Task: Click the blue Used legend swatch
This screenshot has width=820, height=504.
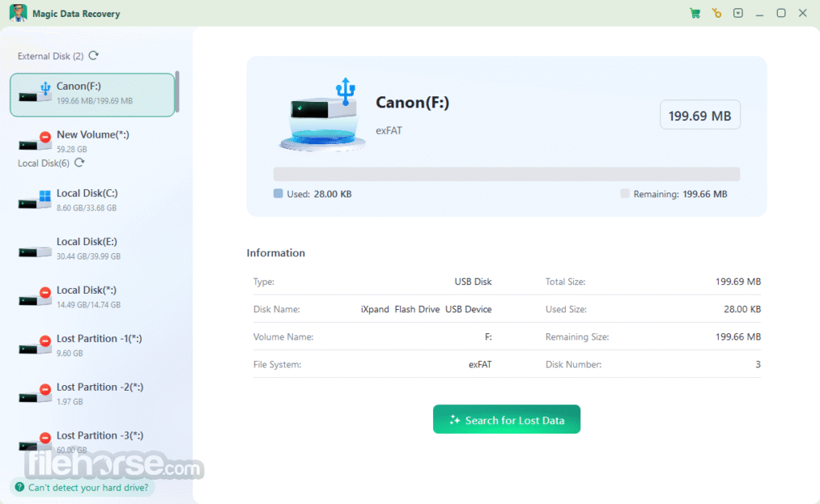Action: tap(278, 193)
